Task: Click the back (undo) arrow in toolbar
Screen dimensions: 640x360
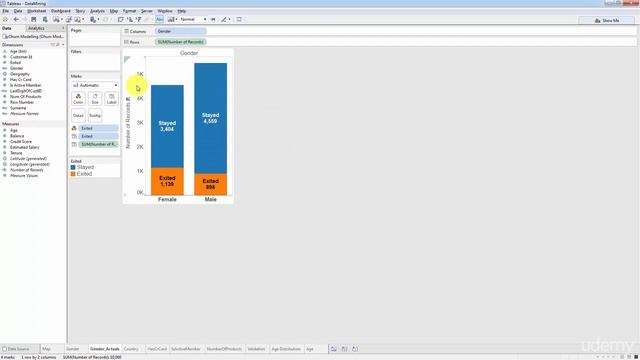Action: (16, 19)
